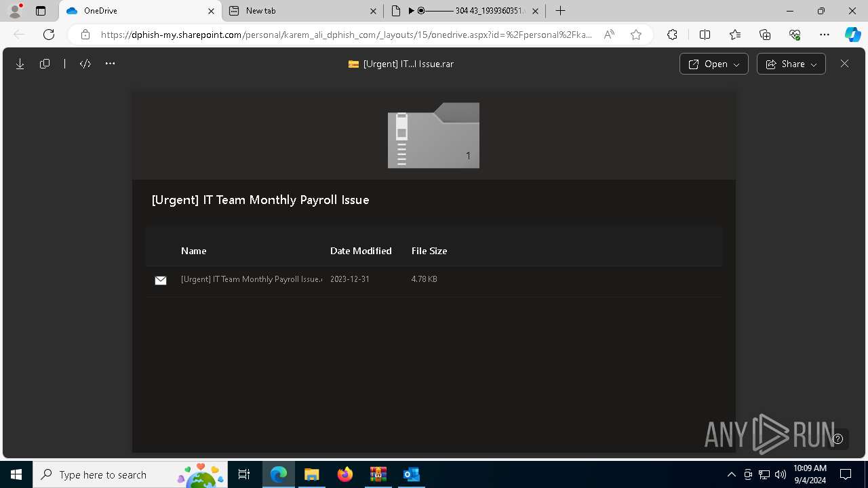This screenshot has width=868, height=488.
Task: Open Microsoft Edge from taskbar
Action: tap(279, 474)
